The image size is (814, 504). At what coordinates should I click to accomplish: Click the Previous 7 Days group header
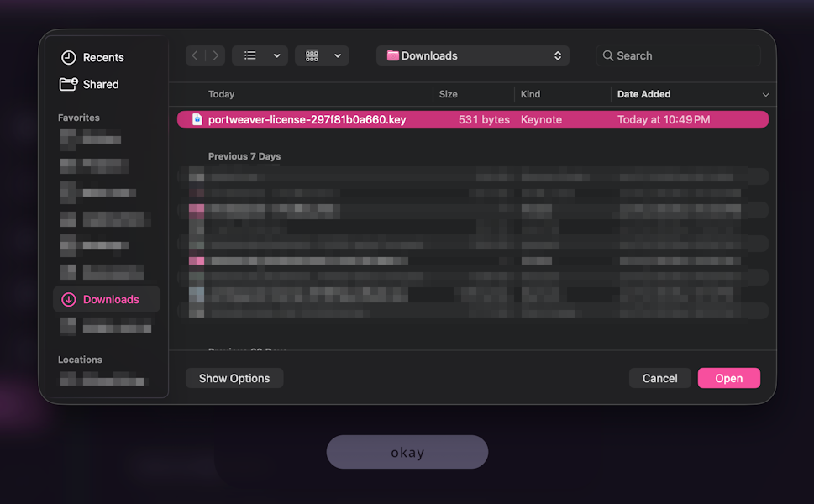click(244, 156)
